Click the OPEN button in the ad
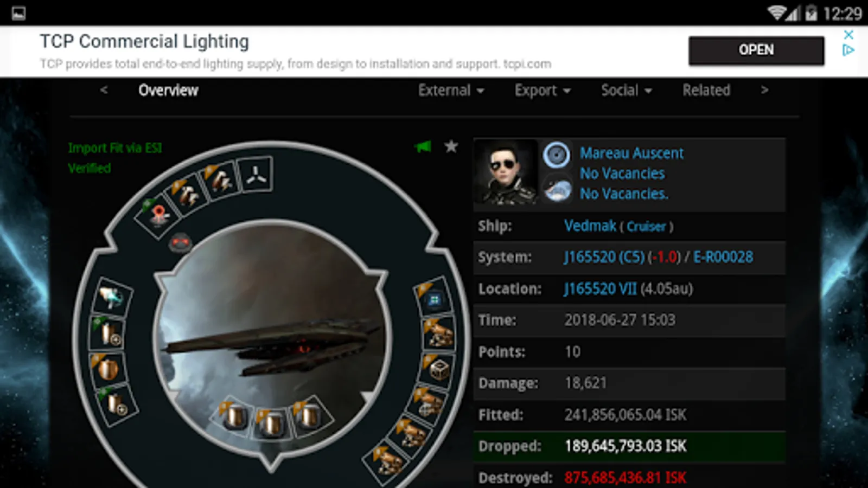This screenshot has height=488, width=868. 756,50
